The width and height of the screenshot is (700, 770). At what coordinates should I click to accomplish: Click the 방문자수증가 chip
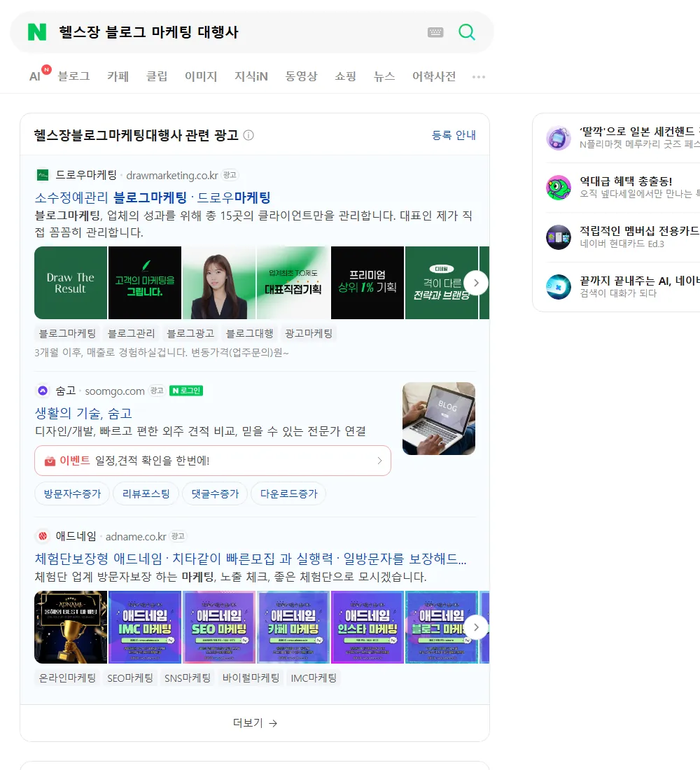[x=72, y=493]
